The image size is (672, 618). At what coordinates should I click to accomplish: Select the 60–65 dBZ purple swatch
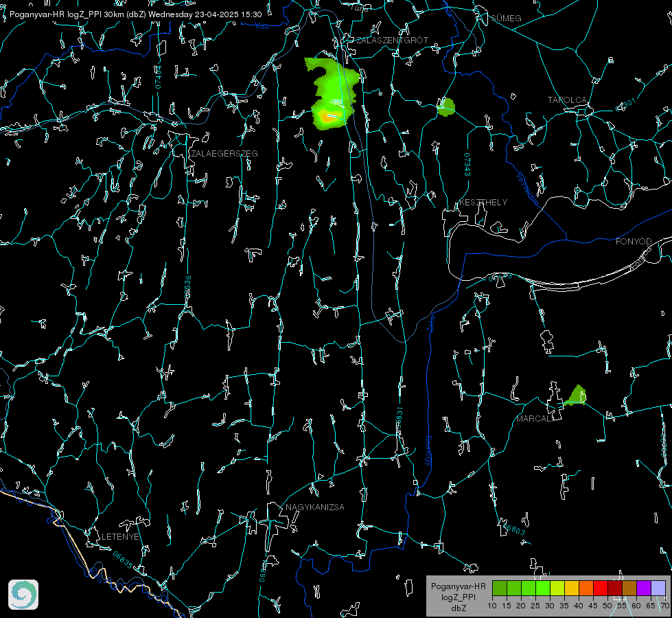(x=644, y=588)
